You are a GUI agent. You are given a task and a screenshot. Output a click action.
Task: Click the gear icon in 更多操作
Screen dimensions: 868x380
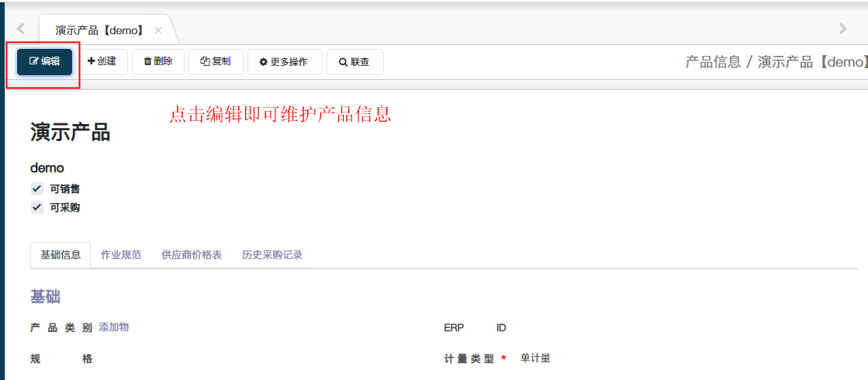[x=264, y=62]
